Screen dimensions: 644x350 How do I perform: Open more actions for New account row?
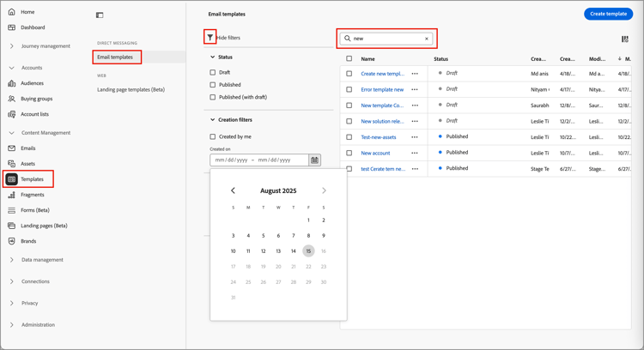pyautogui.click(x=415, y=153)
